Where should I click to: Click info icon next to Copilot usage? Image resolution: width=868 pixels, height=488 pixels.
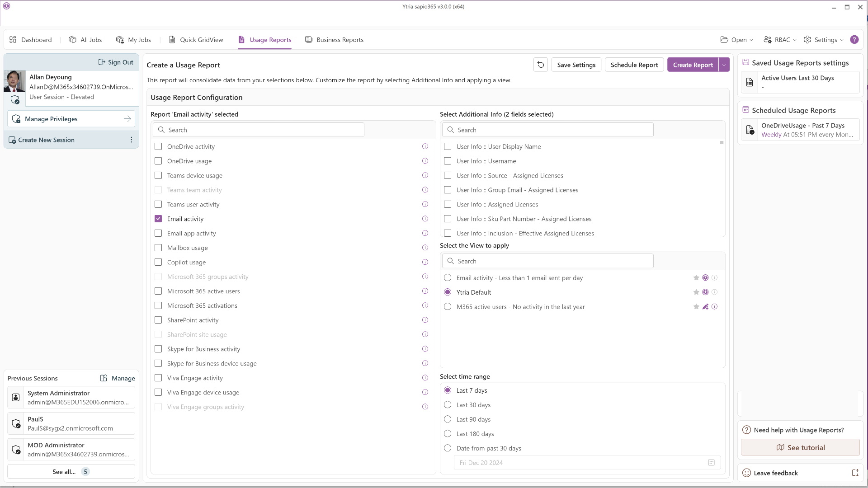[x=425, y=262]
